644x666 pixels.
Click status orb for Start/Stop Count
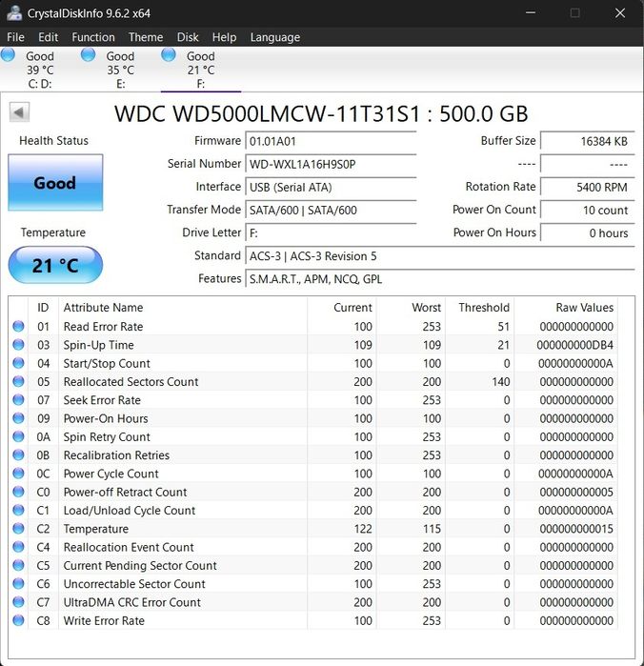pos(18,363)
